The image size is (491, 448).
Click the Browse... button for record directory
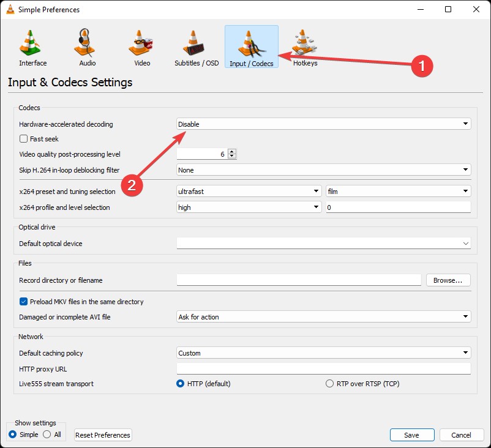[x=448, y=280]
